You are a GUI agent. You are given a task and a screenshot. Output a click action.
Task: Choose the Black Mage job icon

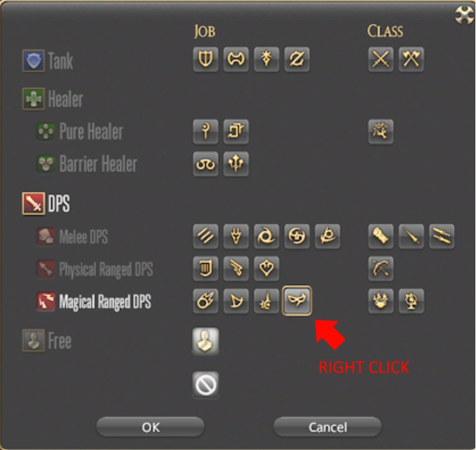(206, 301)
